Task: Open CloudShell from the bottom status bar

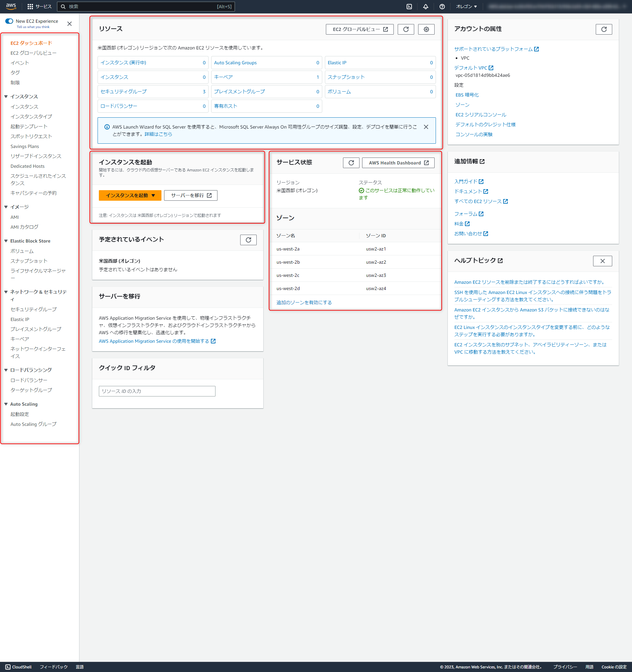Action: [x=19, y=667]
